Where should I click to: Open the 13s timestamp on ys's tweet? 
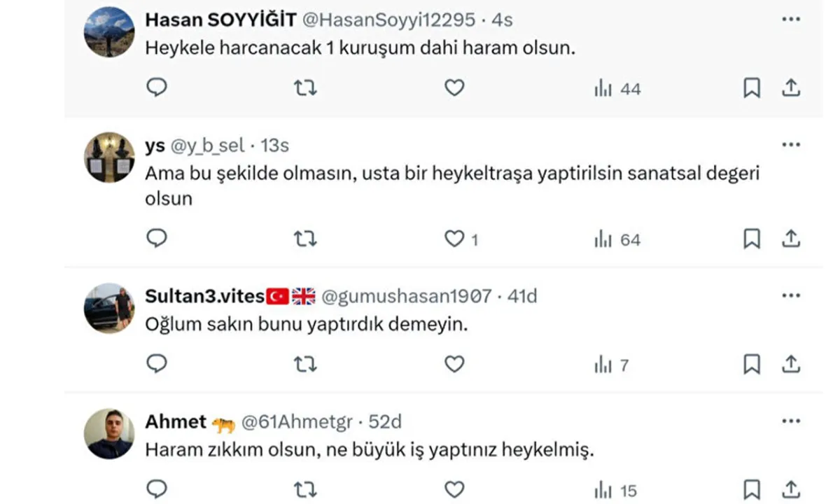(274, 146)
